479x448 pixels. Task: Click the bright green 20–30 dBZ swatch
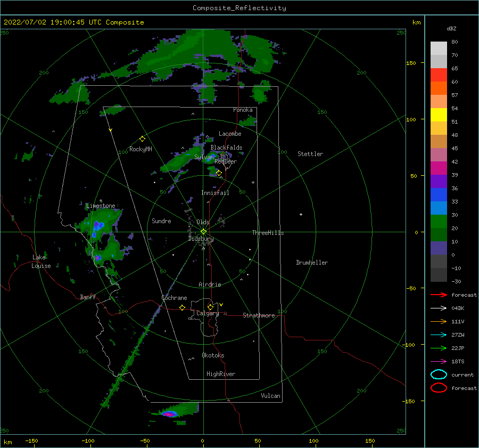439,222
